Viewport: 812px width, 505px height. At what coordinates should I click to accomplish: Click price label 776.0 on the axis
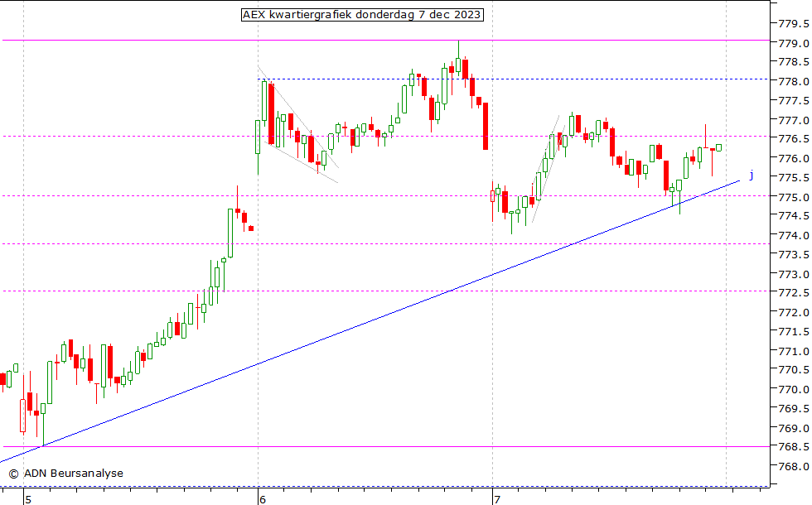pos(794,159)
